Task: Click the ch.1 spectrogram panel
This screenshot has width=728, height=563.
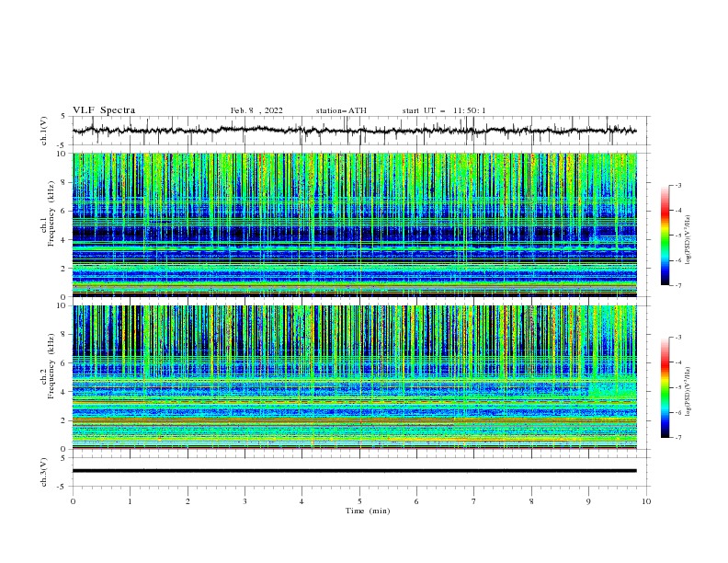Action: click(354, 224)
